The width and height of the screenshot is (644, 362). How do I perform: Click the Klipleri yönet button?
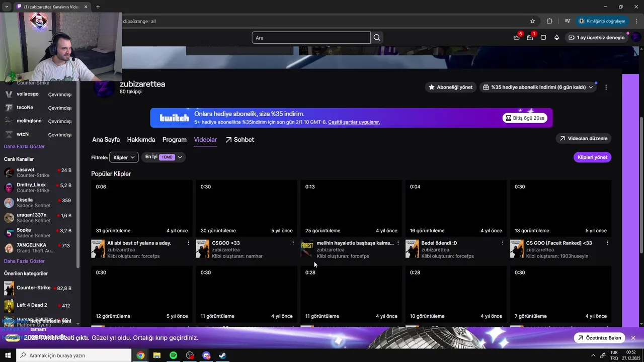click(592, 157)
